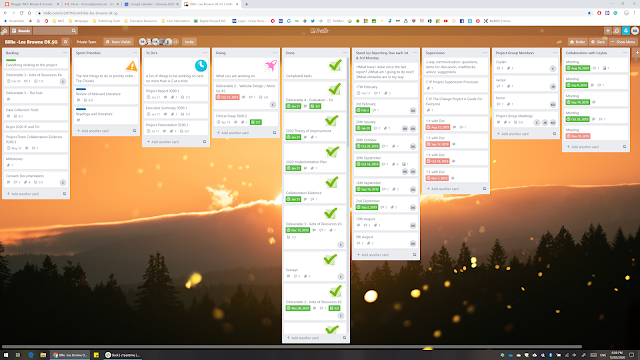The width and height of the screenshot is (640, 360).
Task: Click sticky notes icon in Windows taskbar
Action: point(96,355)
